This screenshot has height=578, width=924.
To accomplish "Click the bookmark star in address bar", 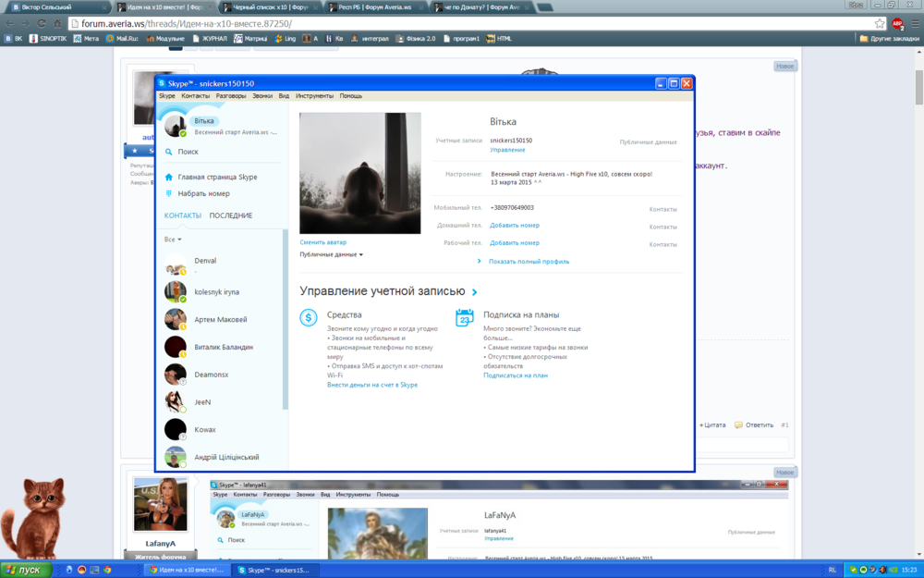I will 880,23.
